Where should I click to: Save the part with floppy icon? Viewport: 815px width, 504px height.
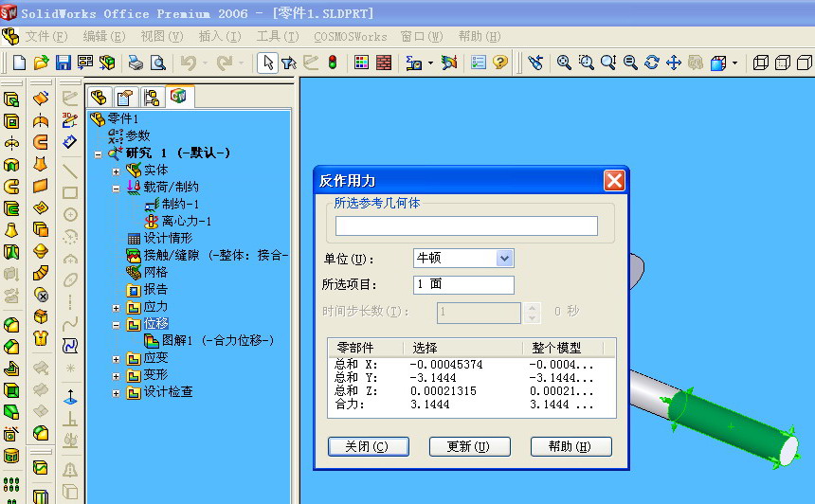click(x=63, y=63)
